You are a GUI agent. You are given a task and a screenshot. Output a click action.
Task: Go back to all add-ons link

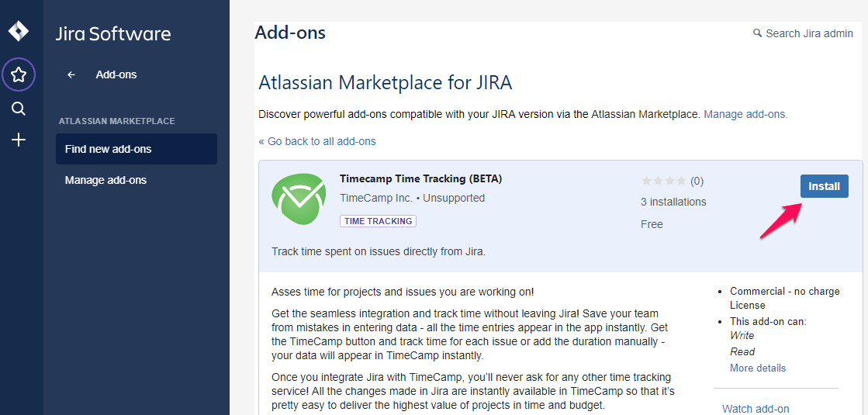[317, 141]
